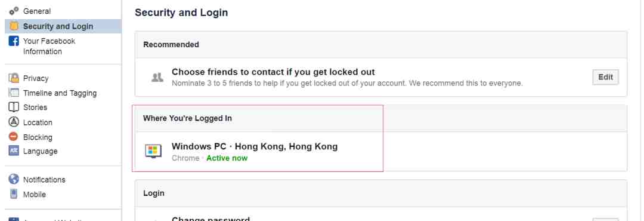Click the Timeline and Tagging icon
Viewport: 644px width, 221px height.
[14, 93]
